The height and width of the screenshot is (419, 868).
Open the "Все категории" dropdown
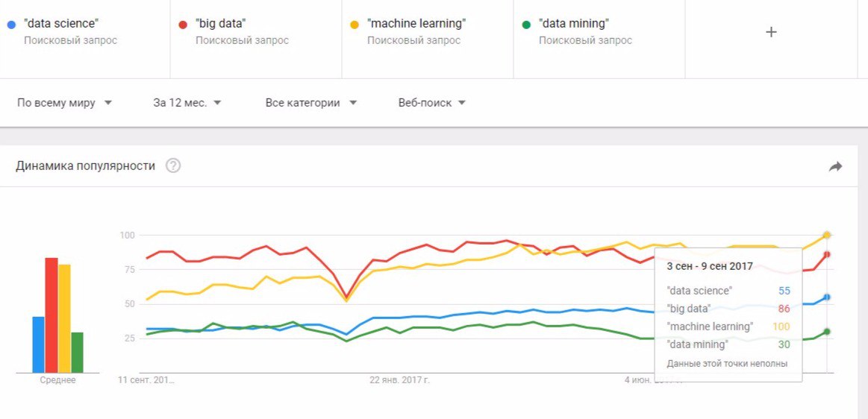click(x=311, y=103)
